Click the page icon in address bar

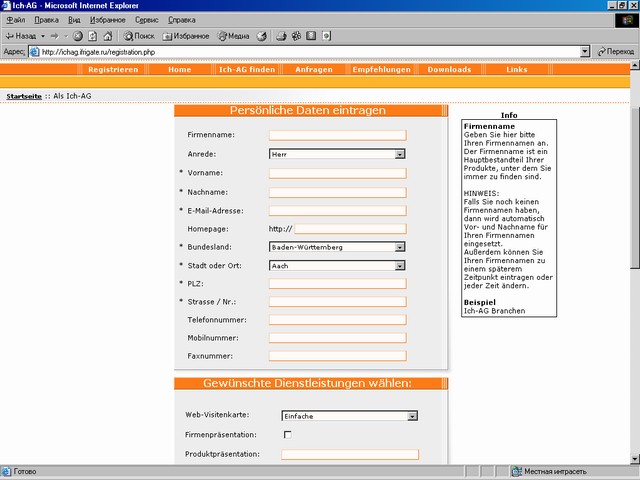coord(35,52)
